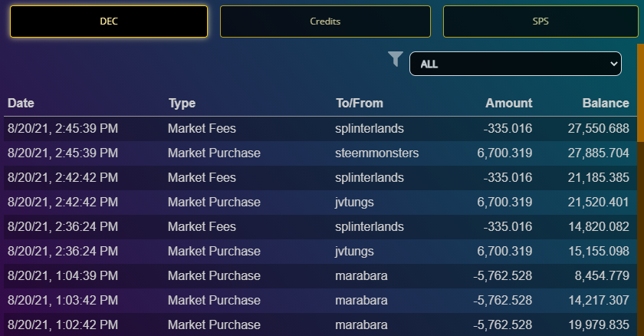
Task: Click the Amount column header
Action: (x=509, y=103)
